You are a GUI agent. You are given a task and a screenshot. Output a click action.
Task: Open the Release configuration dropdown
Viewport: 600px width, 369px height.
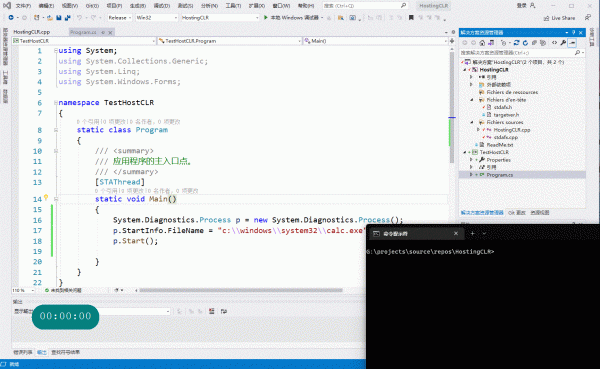pyautogui.click(x=119, y=18)
